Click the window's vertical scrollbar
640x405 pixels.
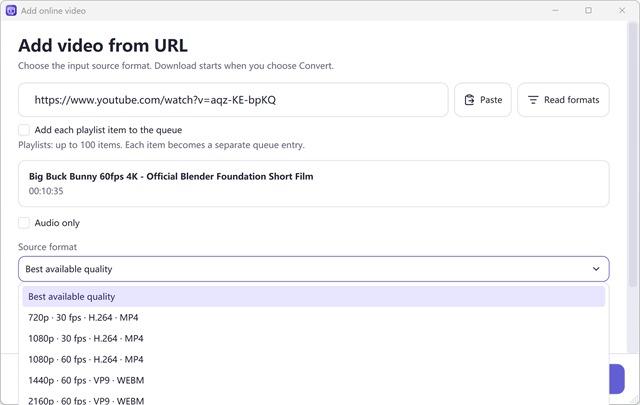(633, 155)
